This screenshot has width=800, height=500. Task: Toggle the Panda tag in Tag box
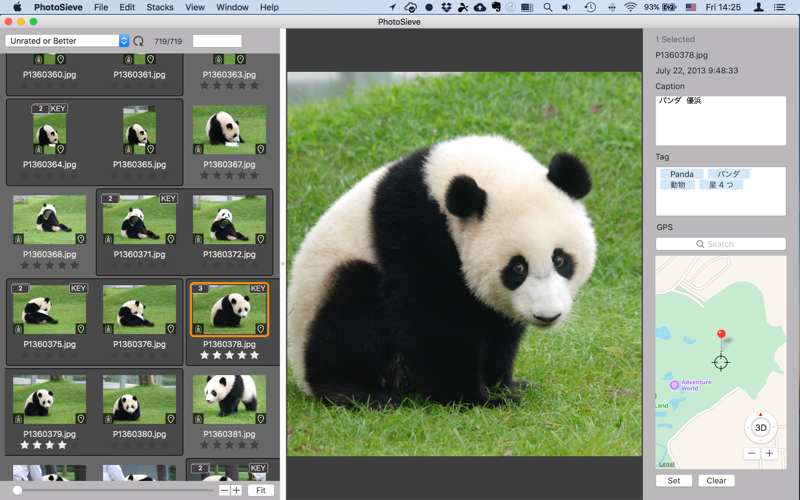coord(682,174)
